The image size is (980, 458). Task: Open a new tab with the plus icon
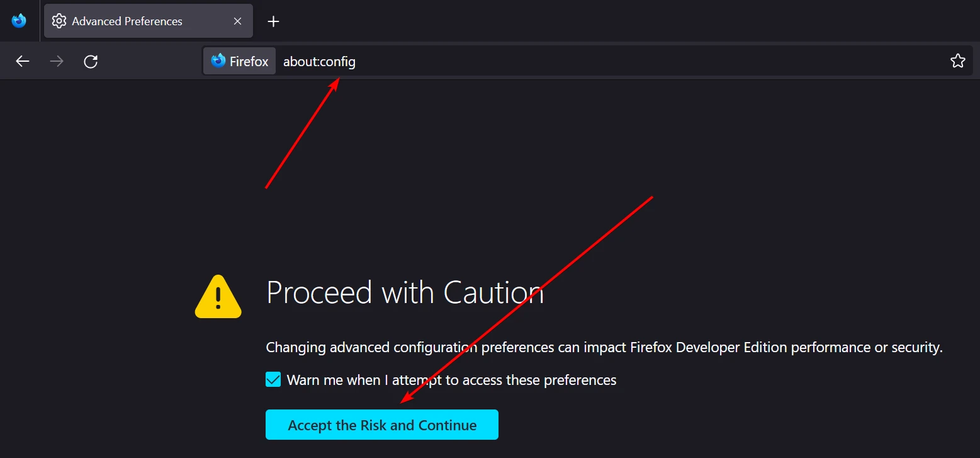[x=273, y=21]
